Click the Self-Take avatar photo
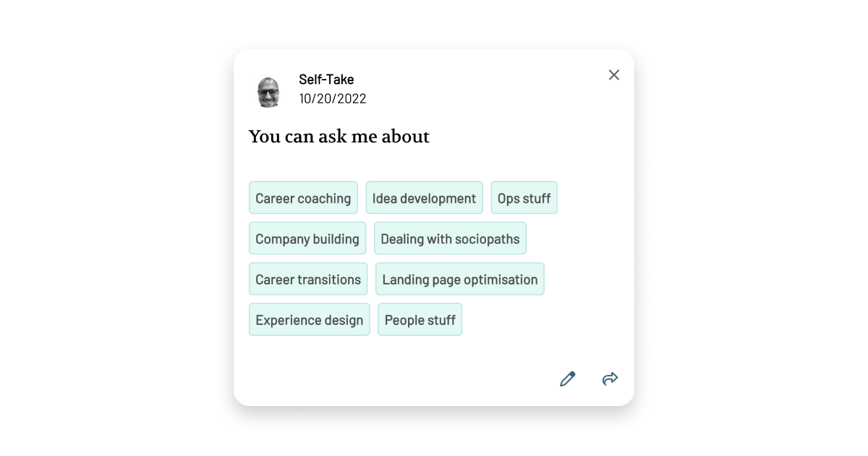Screen dimensions: 868x456 268,91
